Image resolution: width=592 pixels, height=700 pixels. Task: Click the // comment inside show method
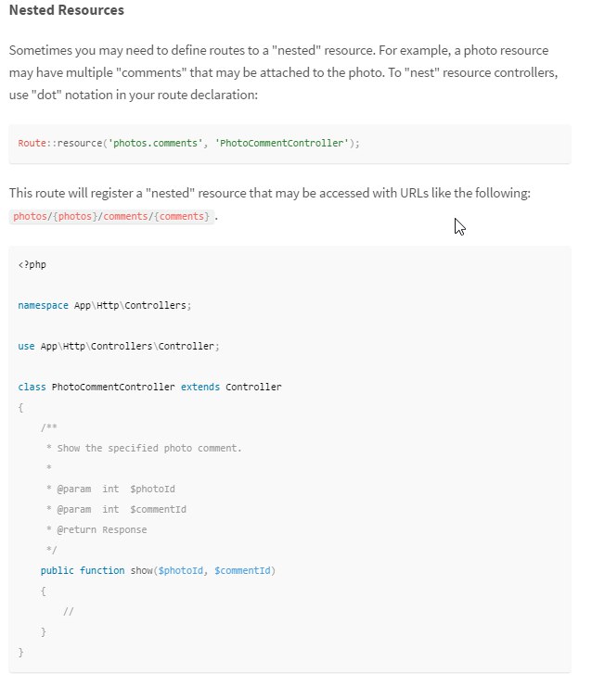coord(69,611)
